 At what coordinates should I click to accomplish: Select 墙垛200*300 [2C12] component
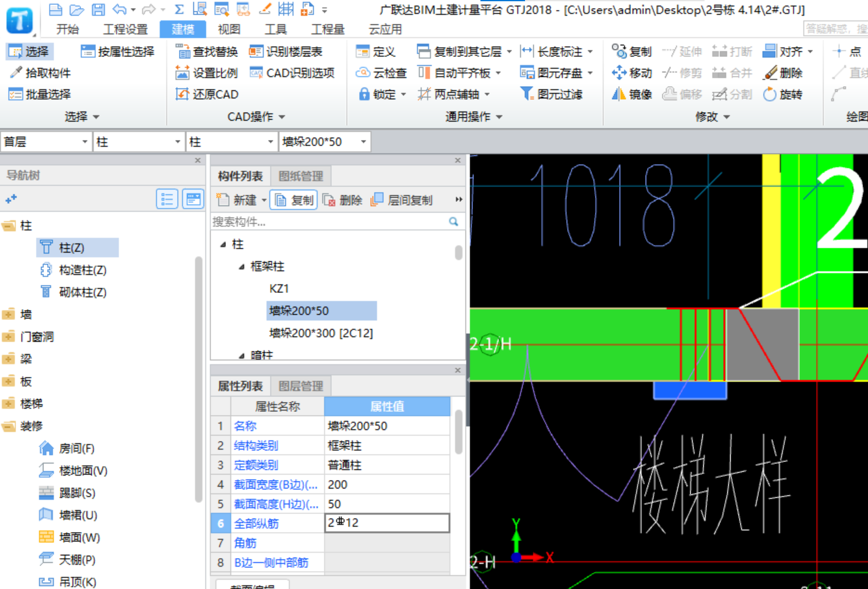click(321, 333)
